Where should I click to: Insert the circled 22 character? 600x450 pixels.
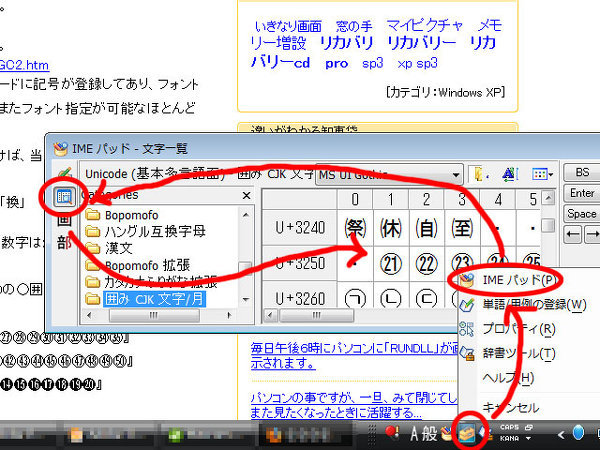tap(426, 263)
